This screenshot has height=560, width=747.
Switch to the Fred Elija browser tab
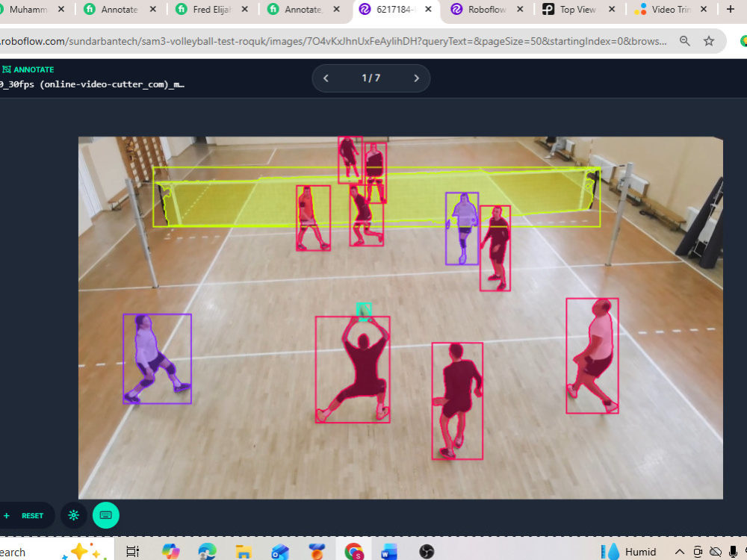point(212,10)
